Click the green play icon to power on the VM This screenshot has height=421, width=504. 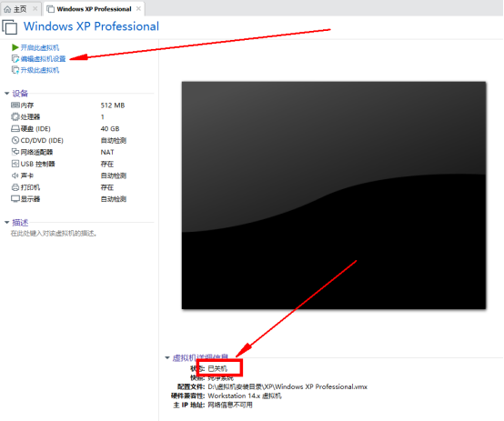[15, 47]
